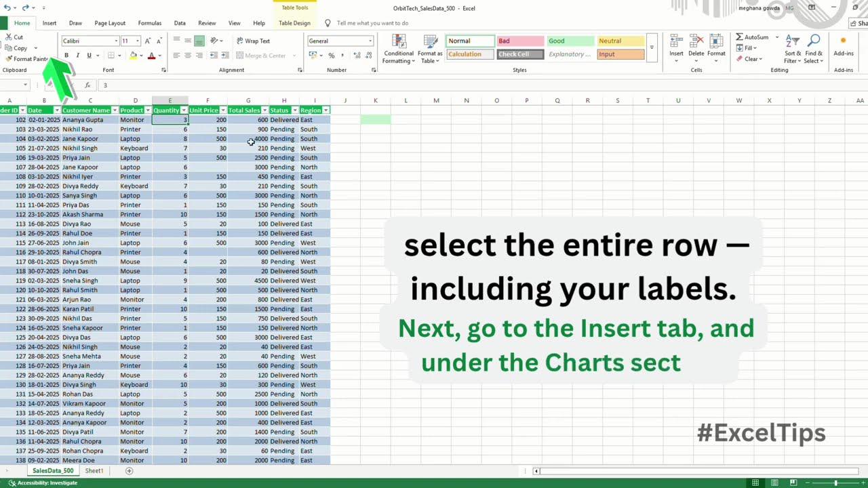Open the Fill dropdown
Viewport: 868px width, 488px height.
click(x=747, y=48)
